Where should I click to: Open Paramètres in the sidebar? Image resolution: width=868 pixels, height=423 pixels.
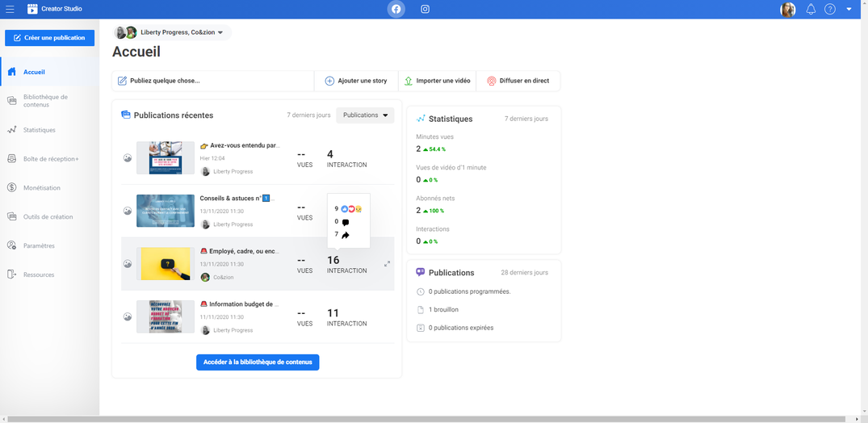tap(40, 245)
